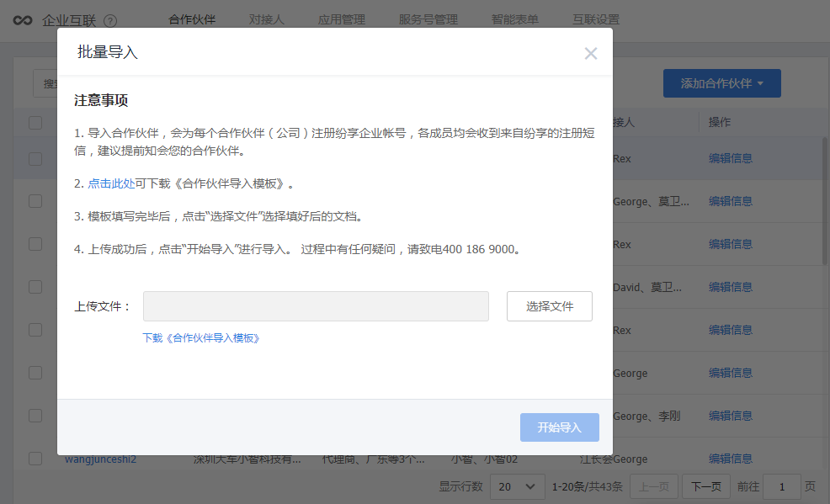Switch to the 合作伙伴 tab

192,19
